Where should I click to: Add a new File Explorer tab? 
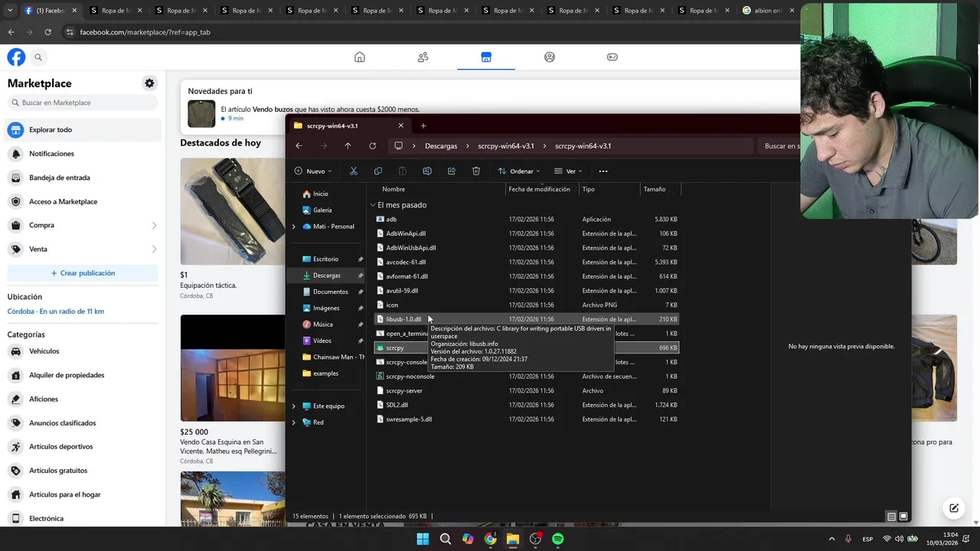coord(423,126)
